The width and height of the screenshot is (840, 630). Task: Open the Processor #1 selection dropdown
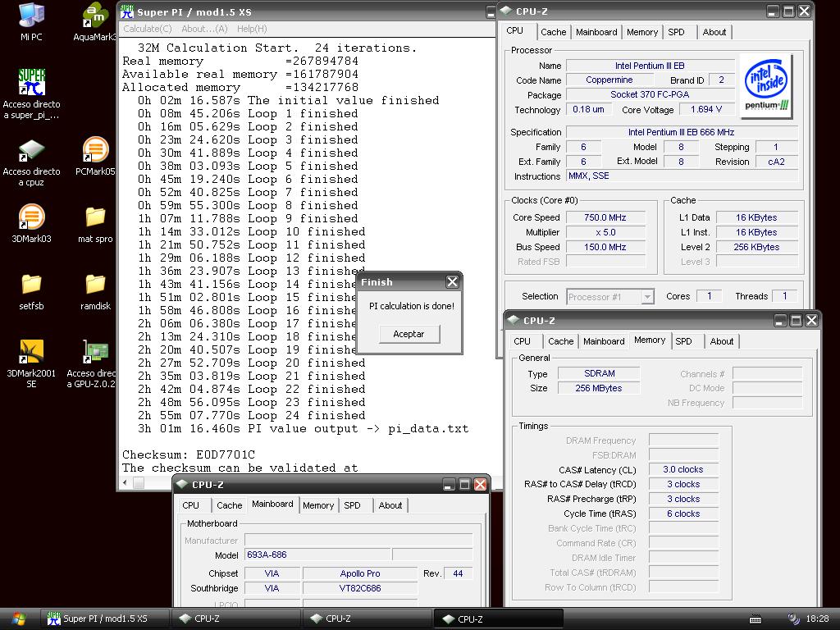pos(610,297)
